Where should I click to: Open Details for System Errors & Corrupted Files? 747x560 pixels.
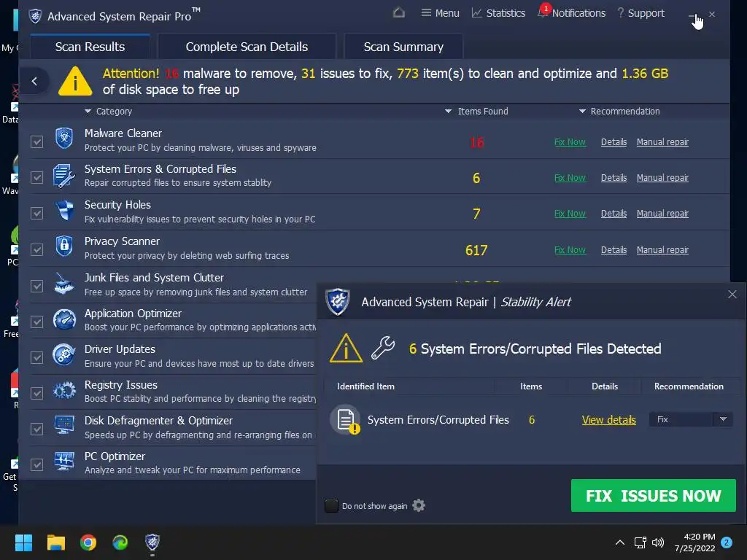(614, 178)
